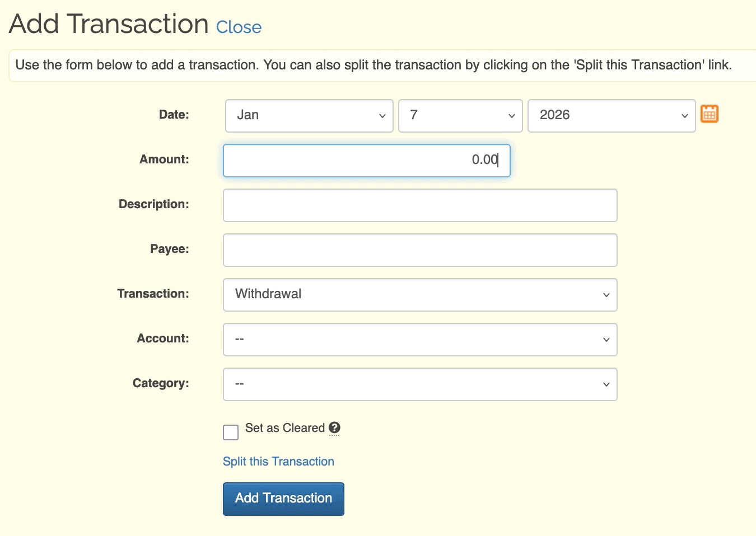This screenshot has width=756, height=536.
Task: Open the Account dropdown
Action: click(x=420, y=340)
